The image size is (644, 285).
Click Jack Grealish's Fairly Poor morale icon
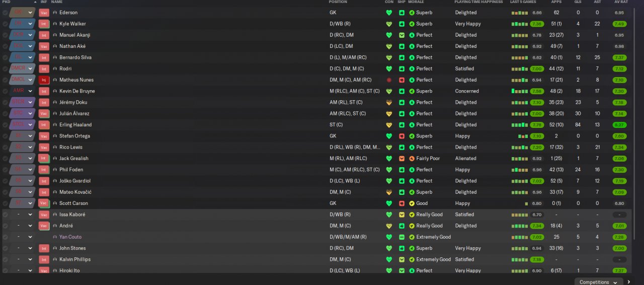[x=412, y=158]
